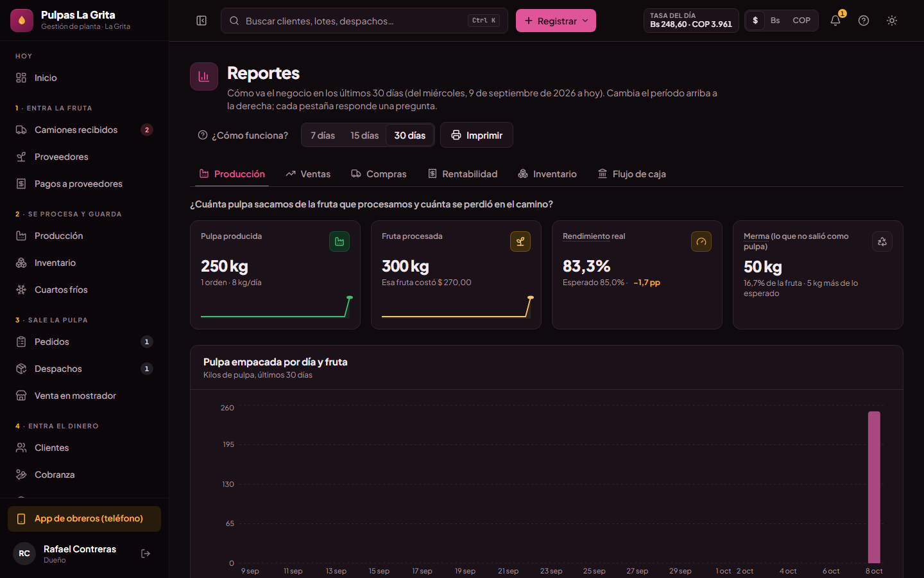The image size is (924, 578).
Task: Switch currency display to Bs
Action: 775,21
